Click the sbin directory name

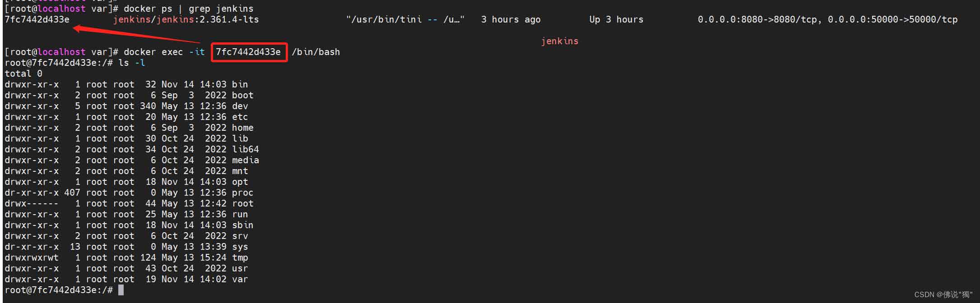(242, 225)
